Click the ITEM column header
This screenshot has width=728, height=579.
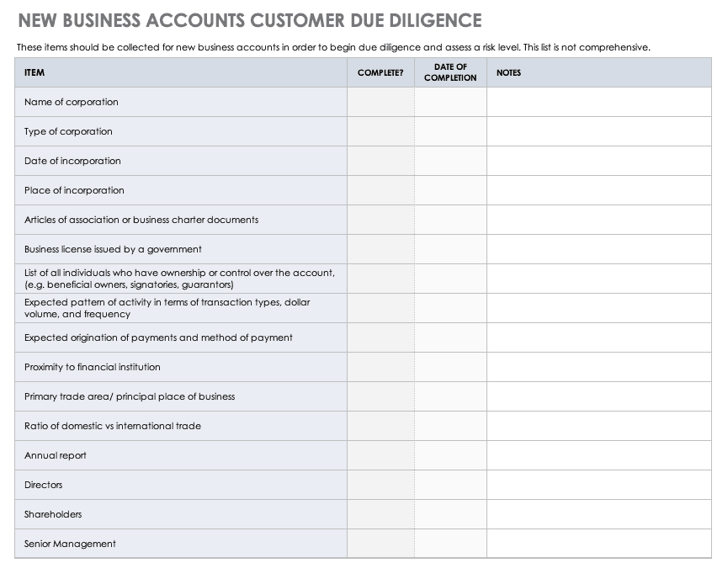[x=181, y=72]
